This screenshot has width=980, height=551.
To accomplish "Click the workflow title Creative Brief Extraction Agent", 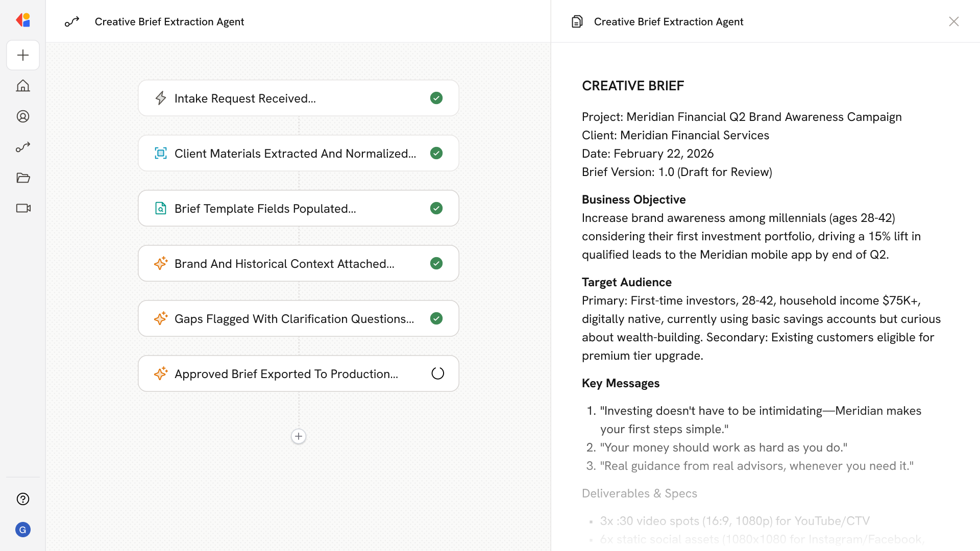I will pos(169,21).
